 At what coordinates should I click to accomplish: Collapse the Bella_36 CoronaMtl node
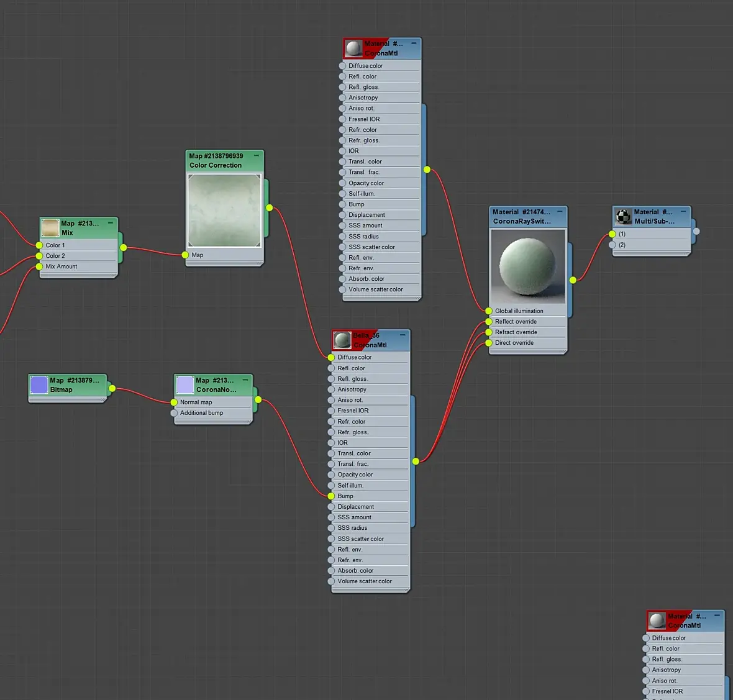click(403, 335)
